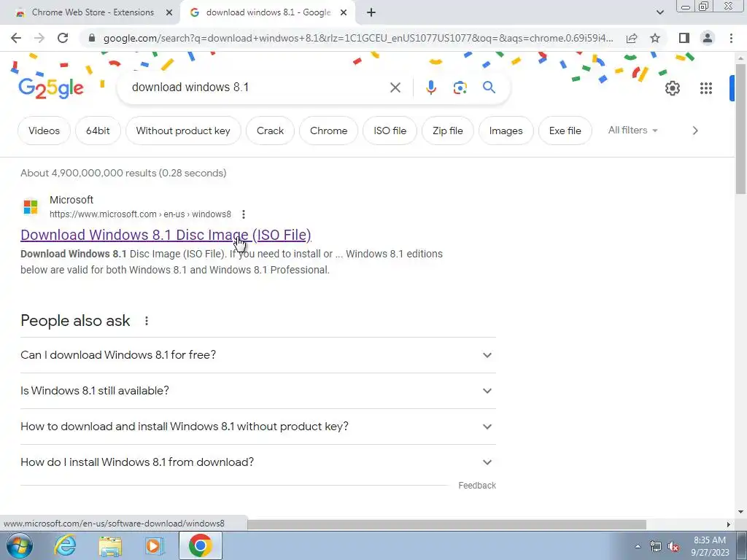This screenshot has height=560, width=747.
Task: Expand the install without product key question
Action: tap(258, 427)
